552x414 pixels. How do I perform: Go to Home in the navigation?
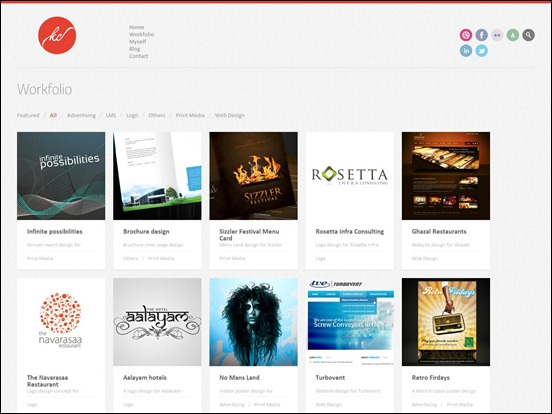click(136, 27)
